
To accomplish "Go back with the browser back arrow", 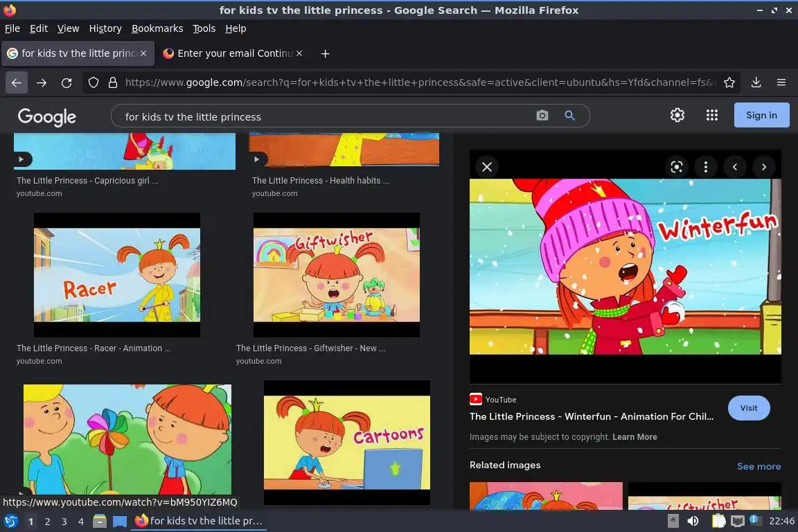I will tap(17, 82).
